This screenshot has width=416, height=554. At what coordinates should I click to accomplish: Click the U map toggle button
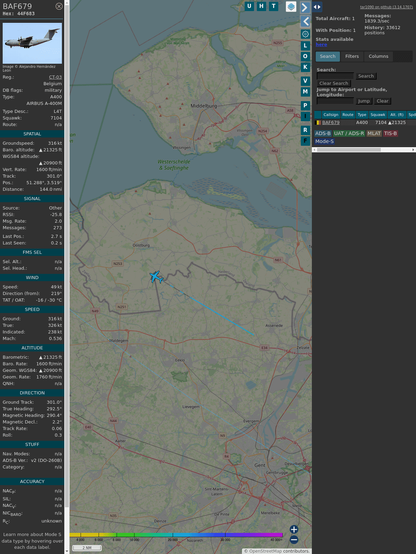click(x=249, y=6)
